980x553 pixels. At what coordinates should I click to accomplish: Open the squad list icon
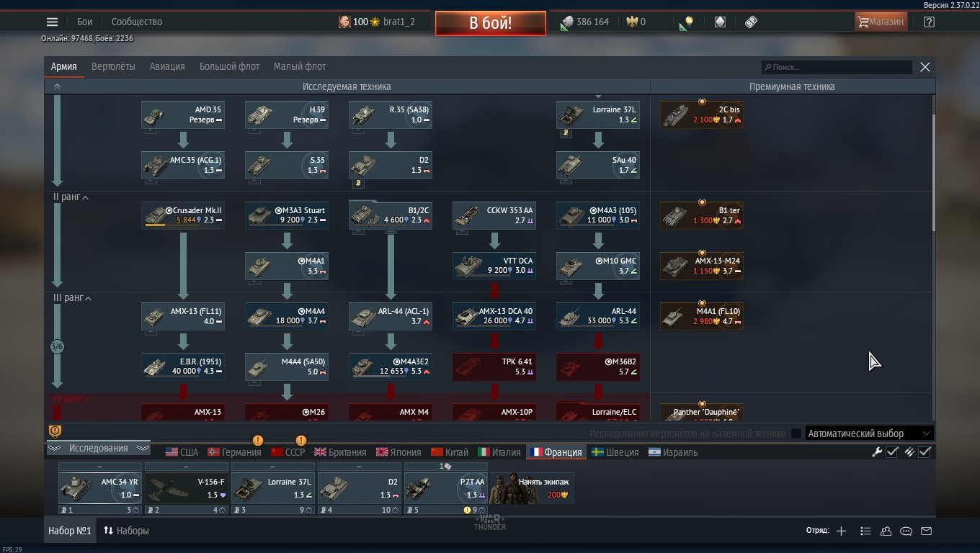click(x=865, y=531)
